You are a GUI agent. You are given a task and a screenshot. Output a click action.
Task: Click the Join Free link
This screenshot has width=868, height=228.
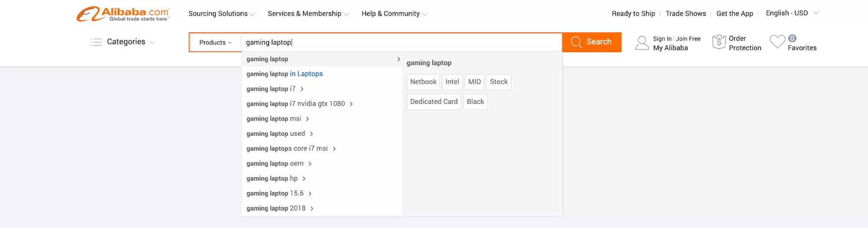(688, 39)
